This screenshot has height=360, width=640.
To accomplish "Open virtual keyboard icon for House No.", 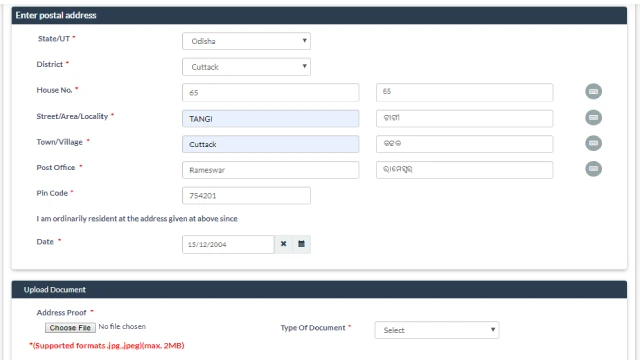I will point(593,91).
